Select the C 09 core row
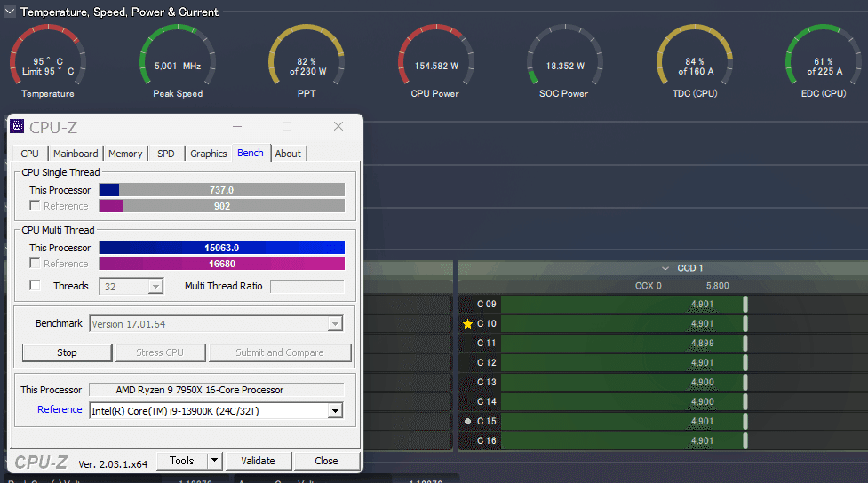The height and width of the screenshot is (483, 868). pos(662,304)
